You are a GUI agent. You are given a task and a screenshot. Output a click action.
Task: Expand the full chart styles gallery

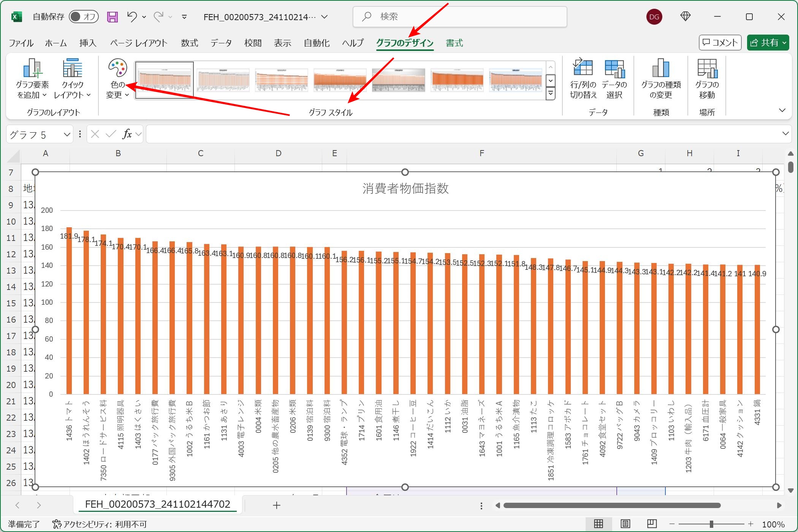pos(550,93)
